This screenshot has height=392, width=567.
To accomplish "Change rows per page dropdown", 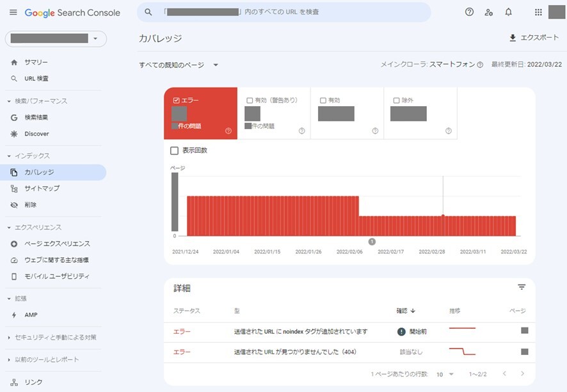I will (x=445, y=374).
